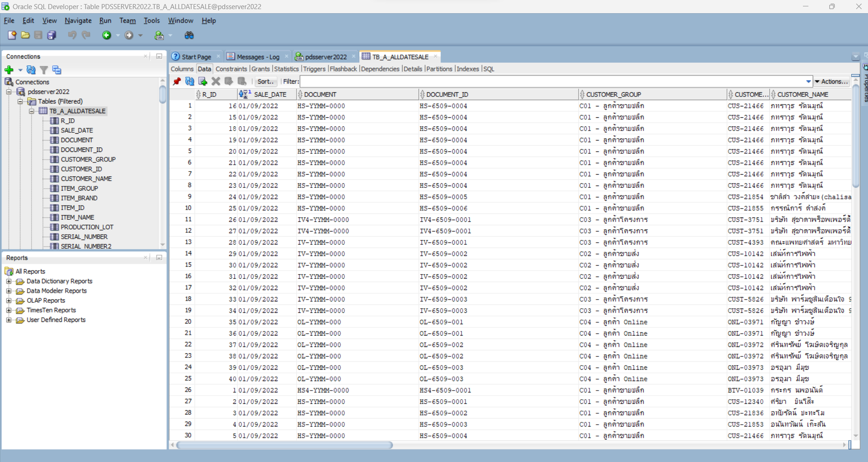Image resolution: width=868 pixels, height=462 pixels.
Task: Open the Actions dropdown menu
Action: point(832,81)
